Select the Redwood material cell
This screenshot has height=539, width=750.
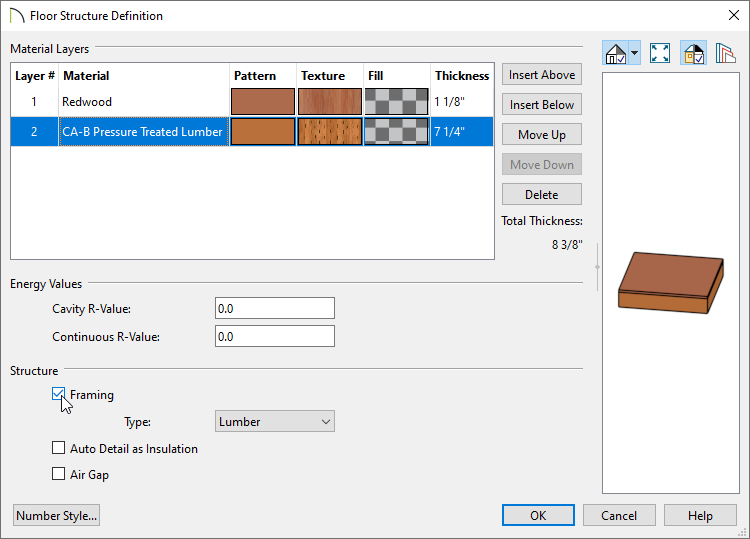(x=143, y=101)
